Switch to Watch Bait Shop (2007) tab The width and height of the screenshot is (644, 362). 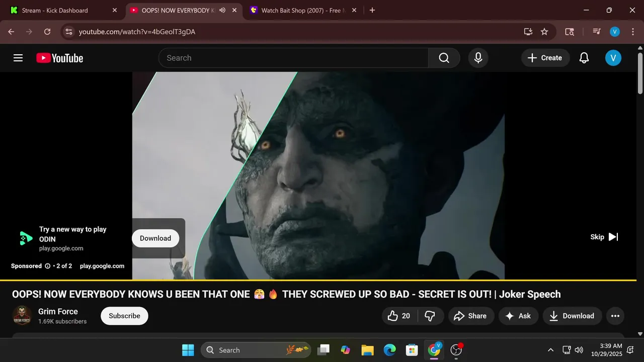[x=303, y=10]
